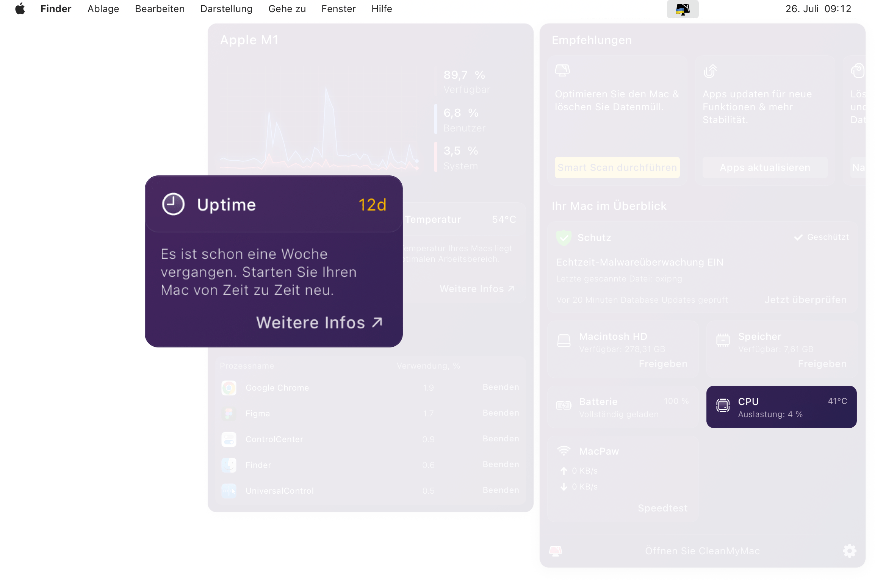Screen dimensions: 883x588
Task: Click the Finder process icon
Action: pos(229,465)
